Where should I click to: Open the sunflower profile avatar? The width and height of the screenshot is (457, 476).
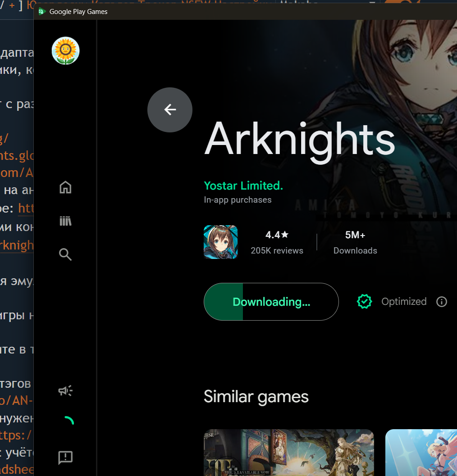[x=66, y=51]
